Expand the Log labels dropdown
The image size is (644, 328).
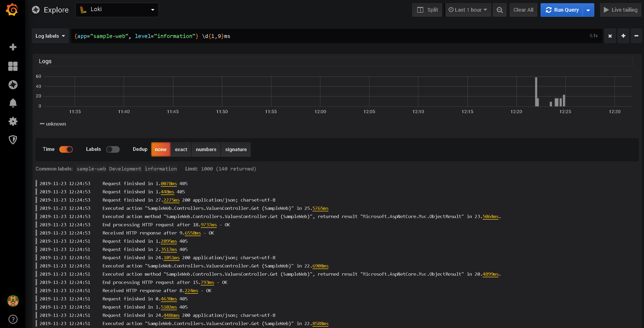click(50, 36)
